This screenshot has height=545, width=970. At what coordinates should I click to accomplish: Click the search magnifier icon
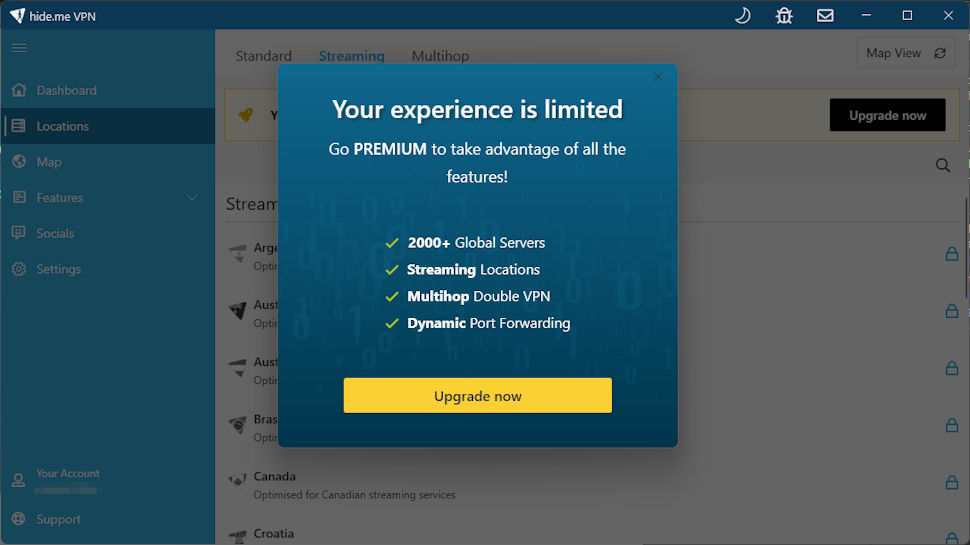point(943,165)
